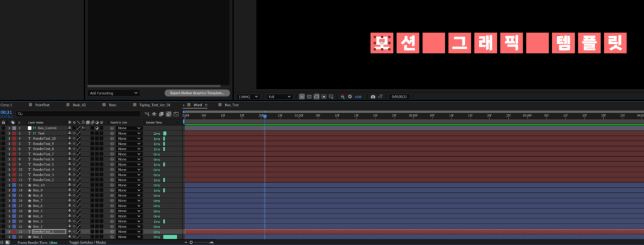This screenshot has width=644, height=245.
Task: Toggle shy switch for Text layer
Action: point(69,134)
